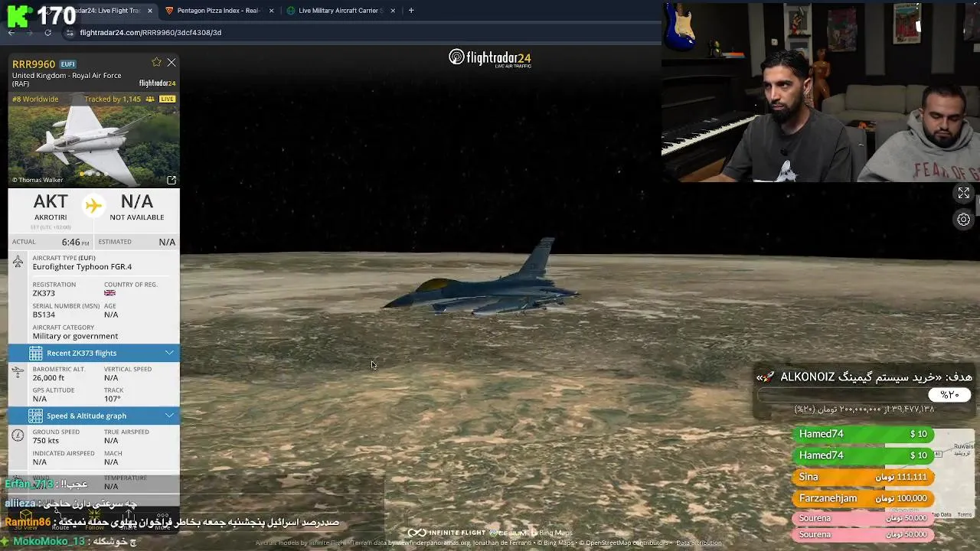Click the Eurofighter Typhoon photo thumbnail
Image resolution: width=980 pixels, height=551 pixels.
point(94,140)
